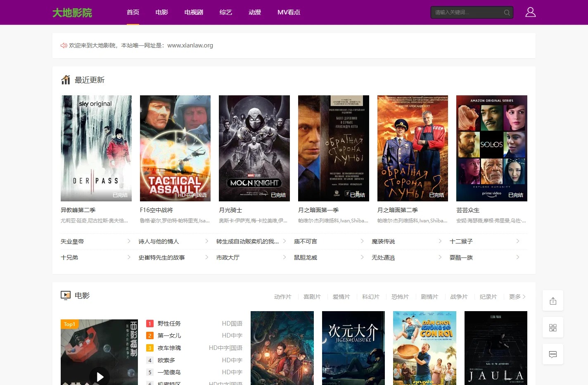Image resolution: width=588 pixels, height=385 pixels.
Task: Click the search magnifier icon
Action: (507, 12)
